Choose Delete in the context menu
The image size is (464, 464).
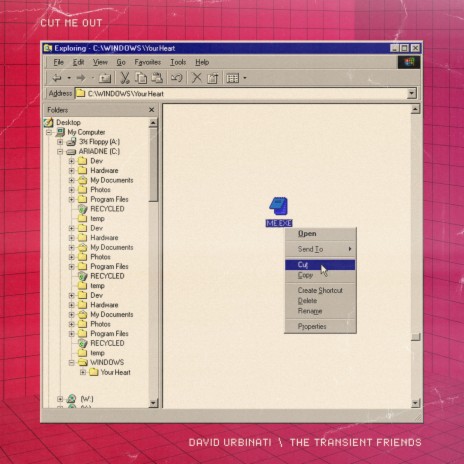click(320, 301)
